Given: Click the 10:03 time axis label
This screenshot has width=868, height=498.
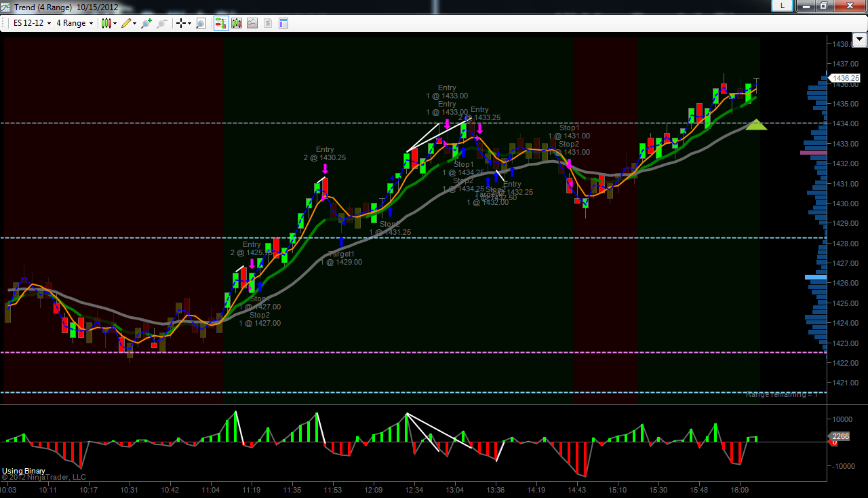Looking at the screenshot, I should point(8,490).
